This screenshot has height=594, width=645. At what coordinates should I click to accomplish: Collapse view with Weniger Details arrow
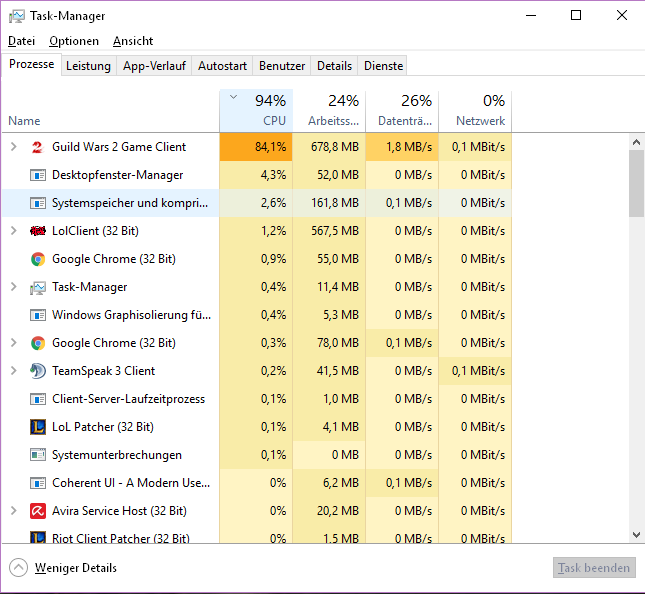point(19,568)
